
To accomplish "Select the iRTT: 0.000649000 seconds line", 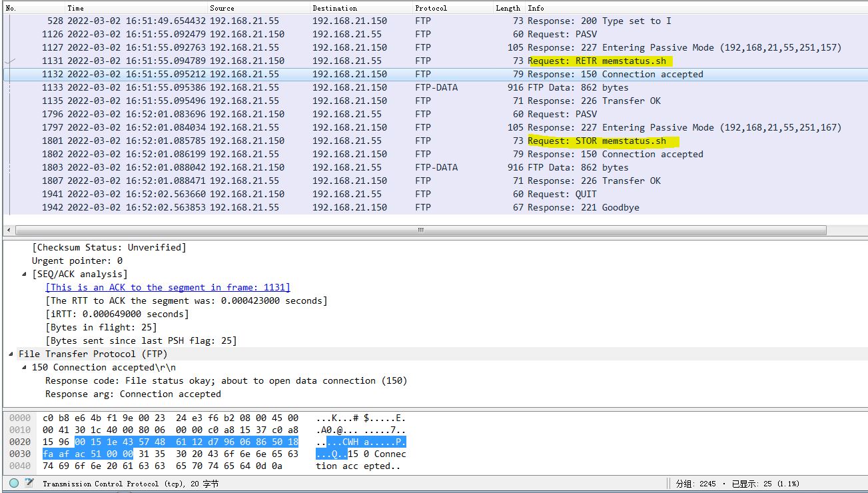I will [117, 314].
